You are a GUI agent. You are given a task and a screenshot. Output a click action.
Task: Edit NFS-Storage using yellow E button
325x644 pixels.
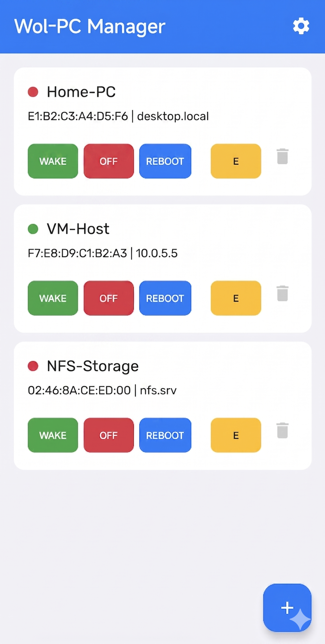[236, 435]
